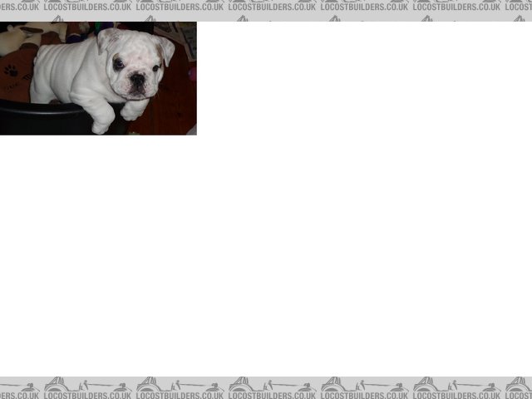Click fifth LOCOSTBUILDERS.CO.UK text in top banner
The height and width of the screenshot is (399, 532).
pyautogui.click(x=456, y=7)
